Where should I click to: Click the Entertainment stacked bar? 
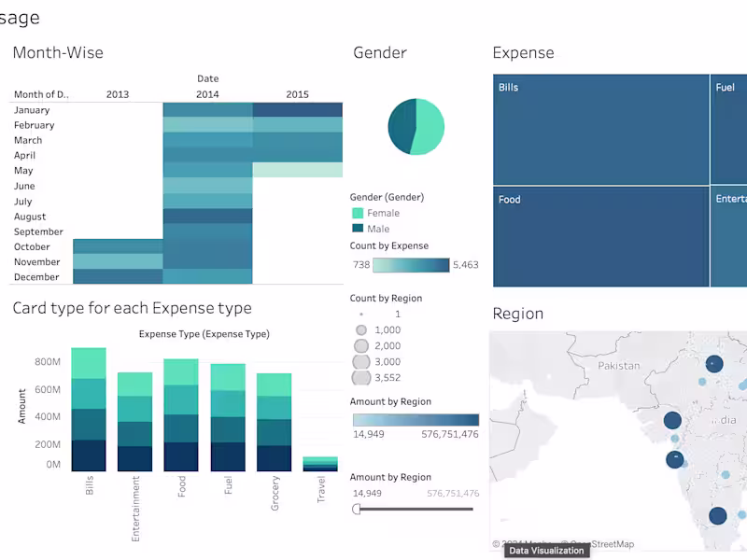coord(134,422)
